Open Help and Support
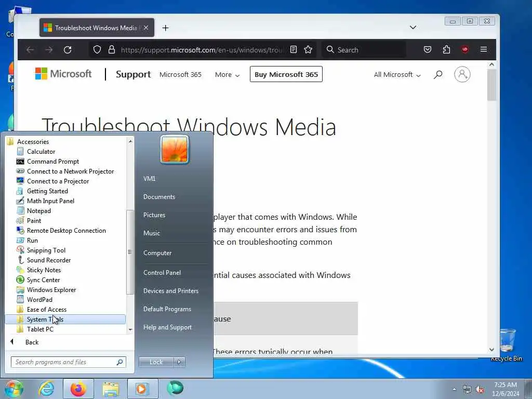532x399 pixels. click(x=167, y=327)
